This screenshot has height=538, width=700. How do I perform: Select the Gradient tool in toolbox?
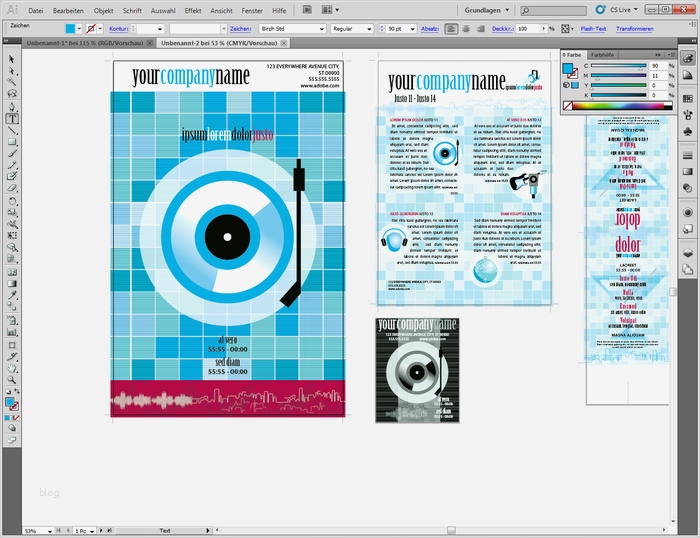[x=12, y=284]
